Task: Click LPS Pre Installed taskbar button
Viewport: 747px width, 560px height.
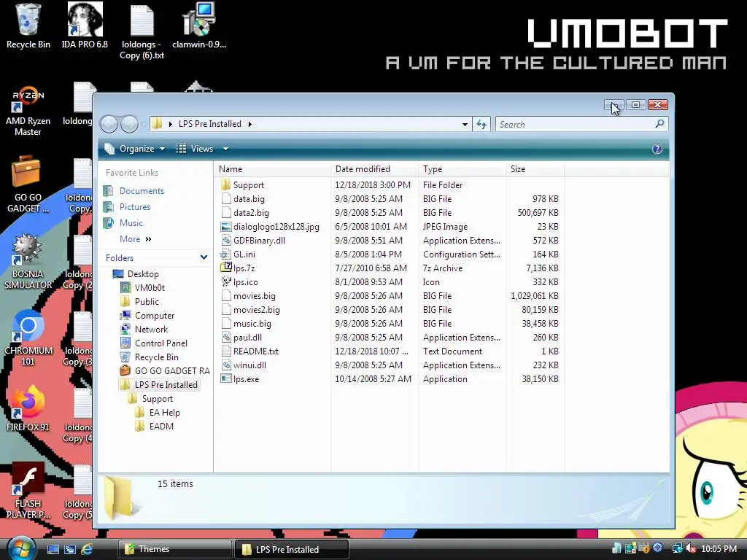Action: coord(292,549)
